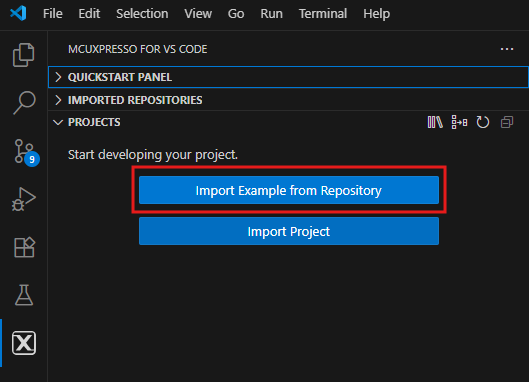
Task: Open the Terminal menu
Action: tap(323, 14)
